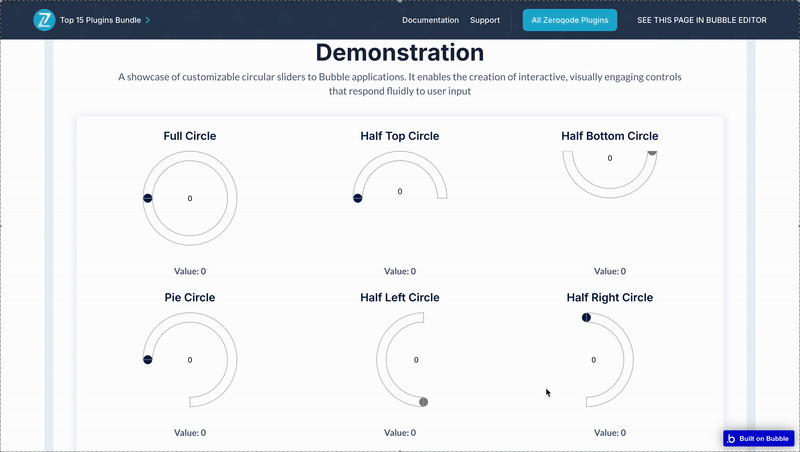The width and height of the screenshot is (800, 452).
Task: Click the Half Right Circle slider handle
Action: click(586, 318)
